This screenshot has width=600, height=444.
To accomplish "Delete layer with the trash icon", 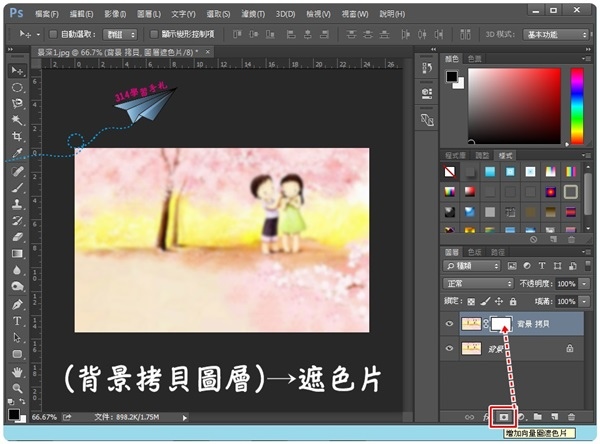I will click(x=571, y=417).
